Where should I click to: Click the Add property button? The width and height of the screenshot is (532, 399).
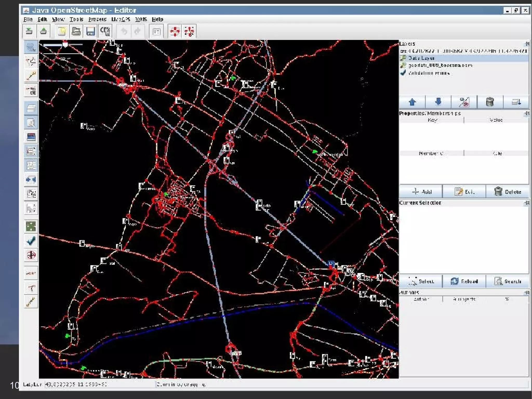[421, 192]
